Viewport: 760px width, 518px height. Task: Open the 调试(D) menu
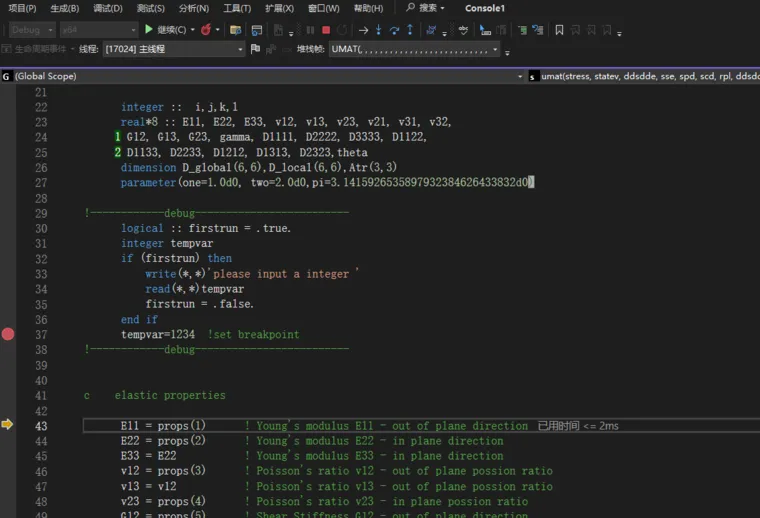(x=108, y=8)
